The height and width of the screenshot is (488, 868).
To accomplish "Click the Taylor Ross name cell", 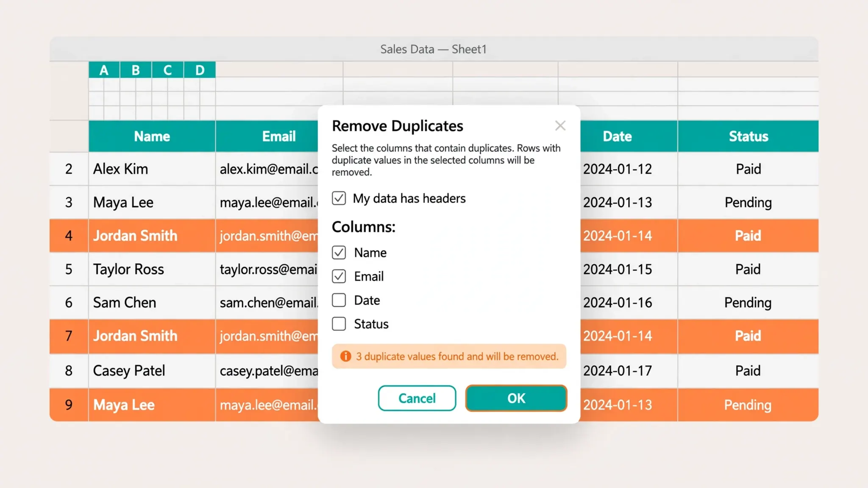I will pos(152,269).
